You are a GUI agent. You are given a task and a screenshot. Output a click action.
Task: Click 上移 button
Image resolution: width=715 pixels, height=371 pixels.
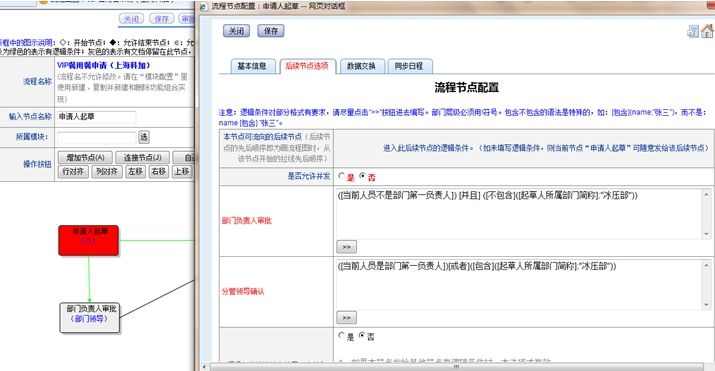[181, 171]
